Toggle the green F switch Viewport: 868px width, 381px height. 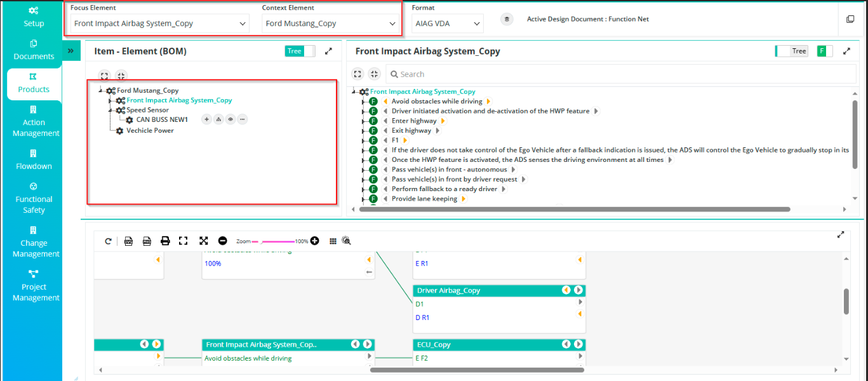coord(825,51)
